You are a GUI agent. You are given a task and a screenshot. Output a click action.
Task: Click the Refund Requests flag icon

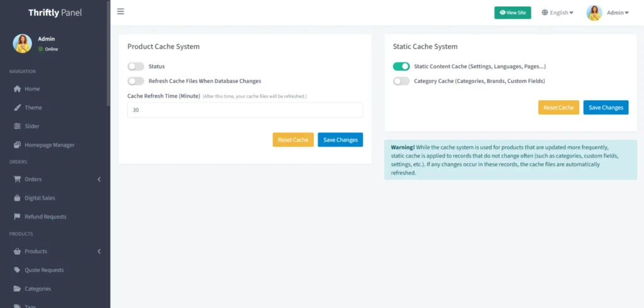(x=18, y=217)
